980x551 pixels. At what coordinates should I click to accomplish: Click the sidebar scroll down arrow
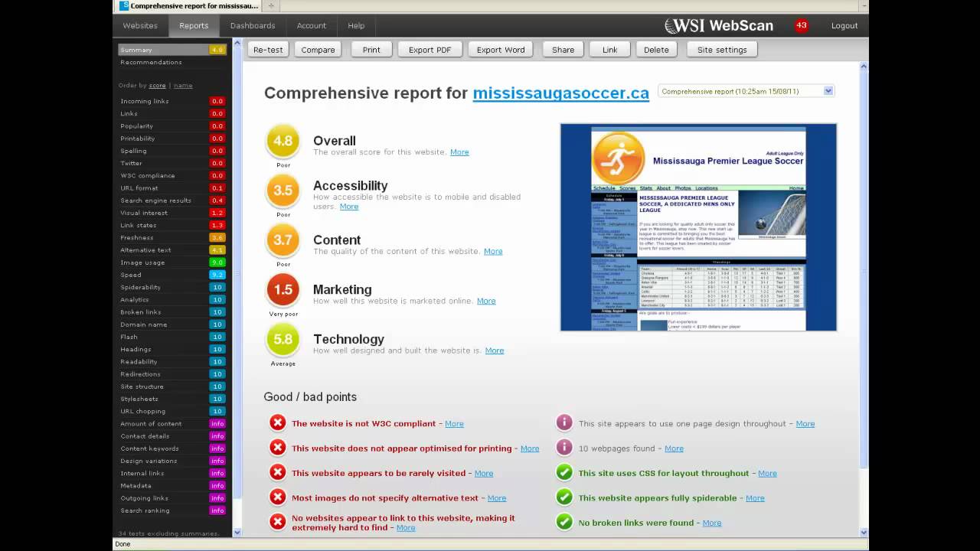click(237, 533)
